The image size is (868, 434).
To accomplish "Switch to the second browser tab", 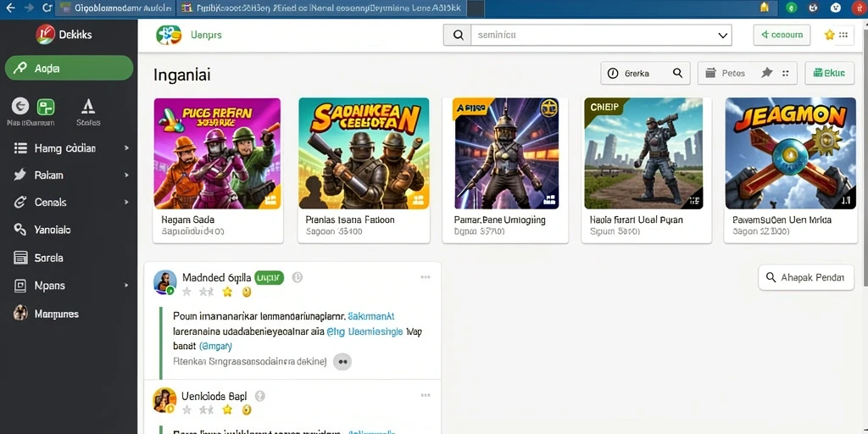I will pyautogui.click(x=321, y=8).
